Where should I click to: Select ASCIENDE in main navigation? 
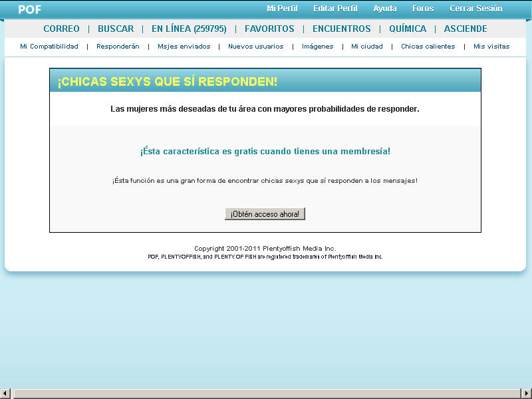click(x=465, y=29)
